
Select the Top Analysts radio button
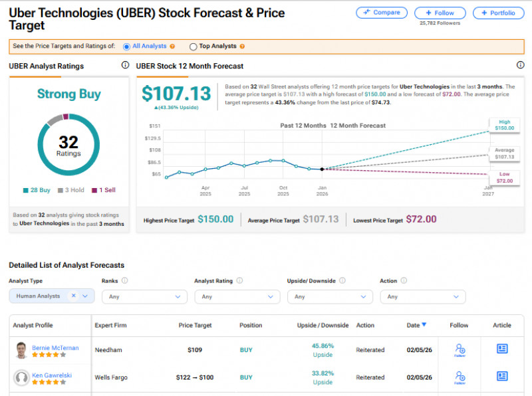coord(194,47)
